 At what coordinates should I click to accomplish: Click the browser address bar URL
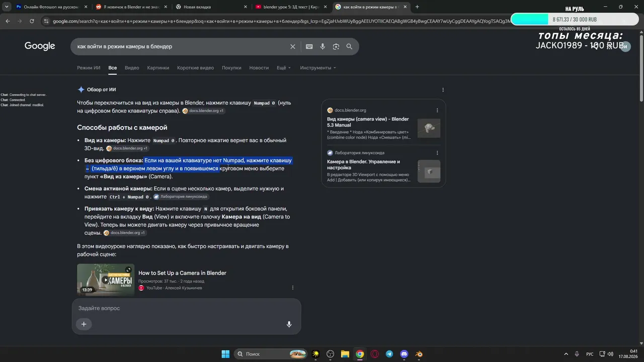point(282,21)
